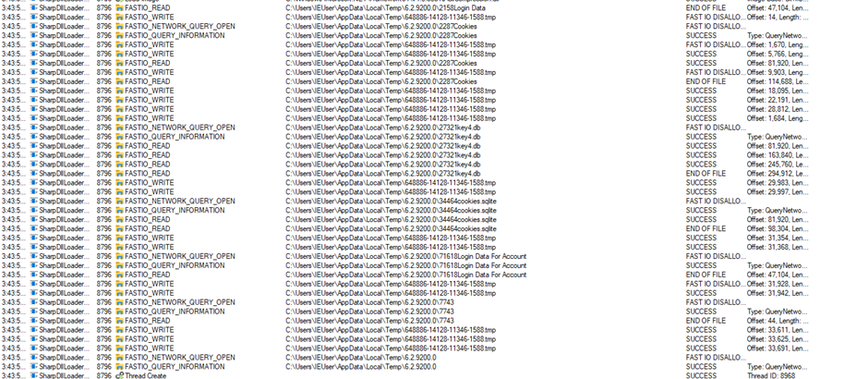Click SharpDllLoader process icon in Thread Create row

pyautogui.click(x=34, y=375)
